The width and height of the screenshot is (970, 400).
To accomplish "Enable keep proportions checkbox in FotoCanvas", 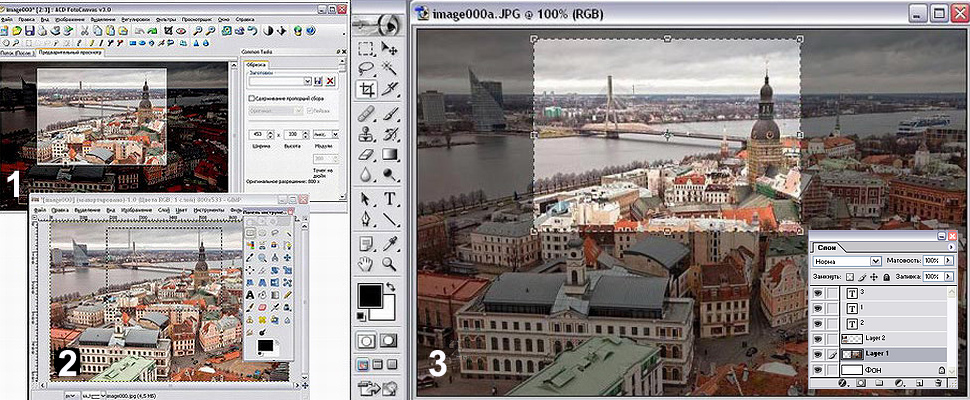I will click(x=251, y=98).
